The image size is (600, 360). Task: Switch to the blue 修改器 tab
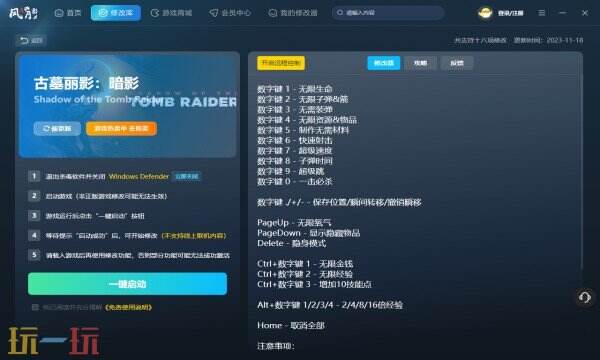tap(383, 63)
